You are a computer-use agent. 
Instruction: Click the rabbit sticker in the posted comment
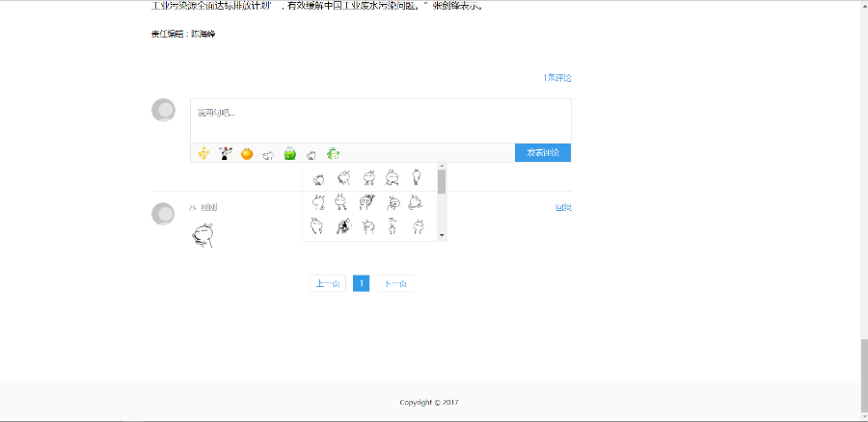203,235
